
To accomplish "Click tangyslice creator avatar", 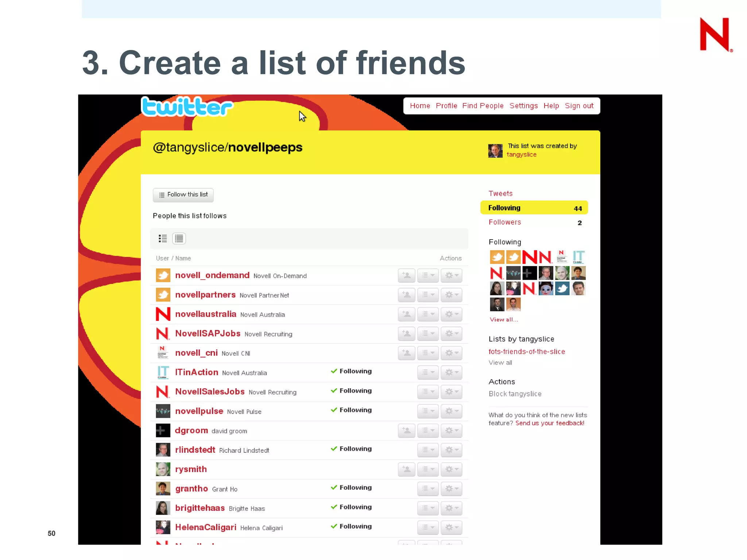I will [x=495, y=151].
